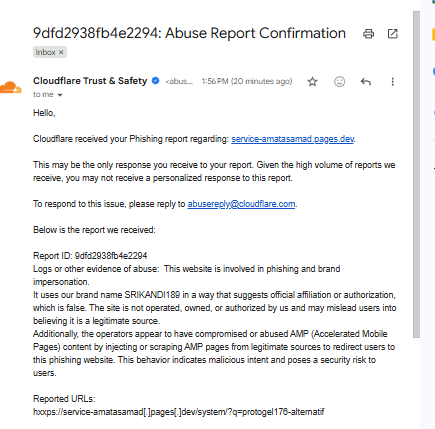The image size is (435, 429).
Task: Click the Cloudflare sender avatar logo
Action: coord(11,87)
